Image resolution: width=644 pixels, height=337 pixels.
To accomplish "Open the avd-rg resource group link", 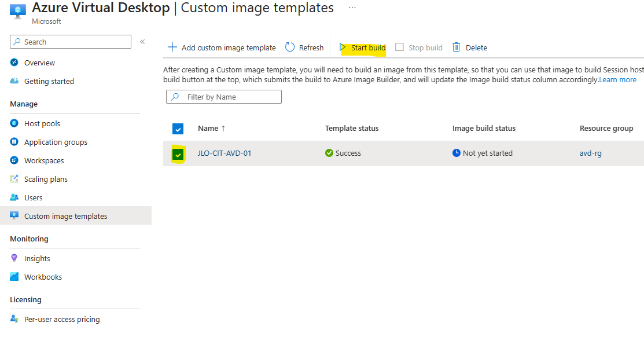I will click(x=591, y=153).
